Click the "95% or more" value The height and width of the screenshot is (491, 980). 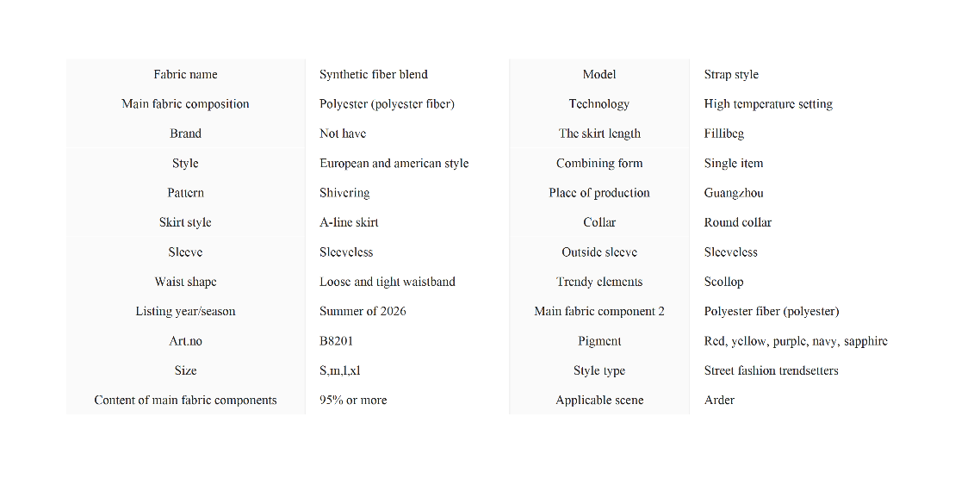(x=353, y=400)
